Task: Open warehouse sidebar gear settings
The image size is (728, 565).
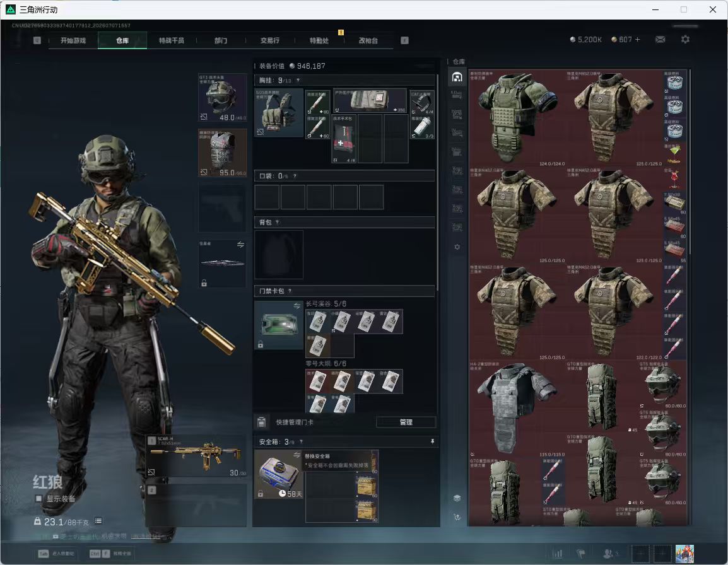Action: click(x=457, y=247)
